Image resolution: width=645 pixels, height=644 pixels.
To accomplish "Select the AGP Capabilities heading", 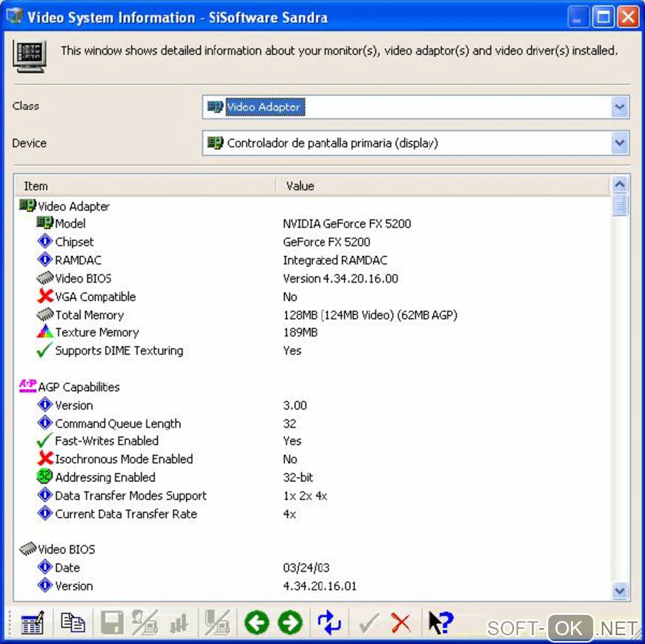I will pos(78,387).
